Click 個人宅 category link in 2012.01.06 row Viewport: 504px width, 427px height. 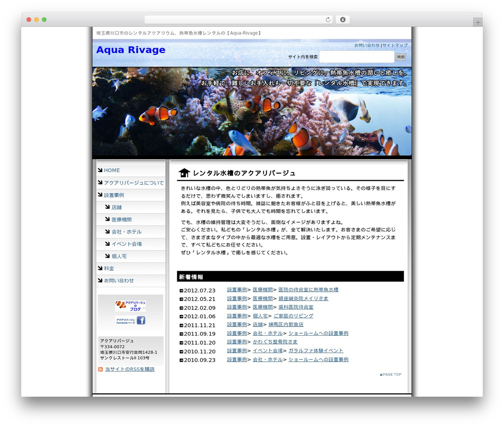pos(260,316)
